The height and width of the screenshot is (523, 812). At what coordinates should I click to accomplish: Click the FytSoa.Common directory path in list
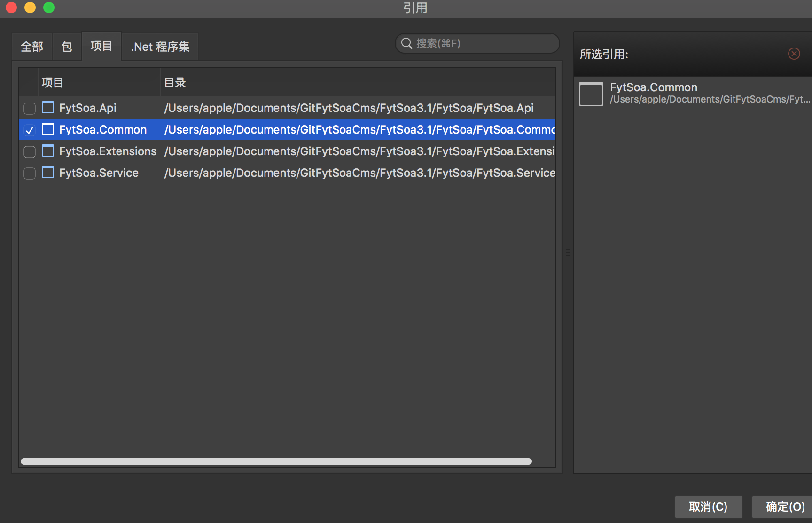pyautogui.click(x=359, y=129)
